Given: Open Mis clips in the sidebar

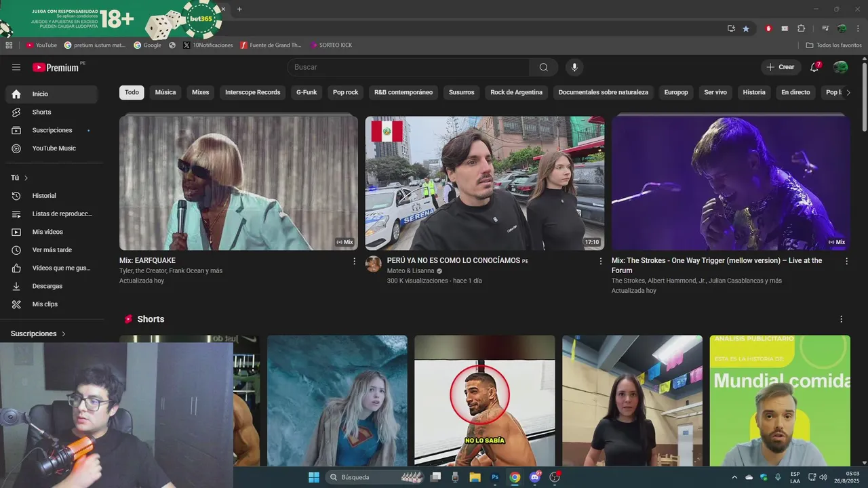Looking at the screenshot, I should 52,304.
